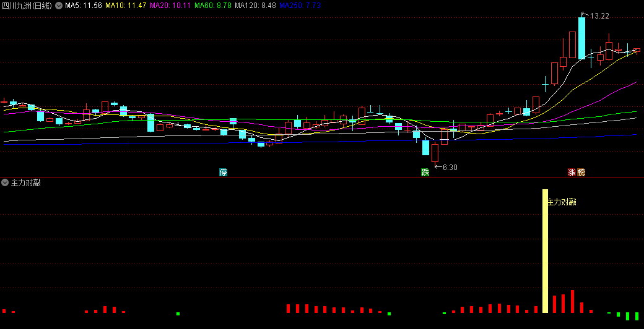Click the red 涨 event marker icon
The width and height of the screenshot is (644, 329).
click(572, 173)
